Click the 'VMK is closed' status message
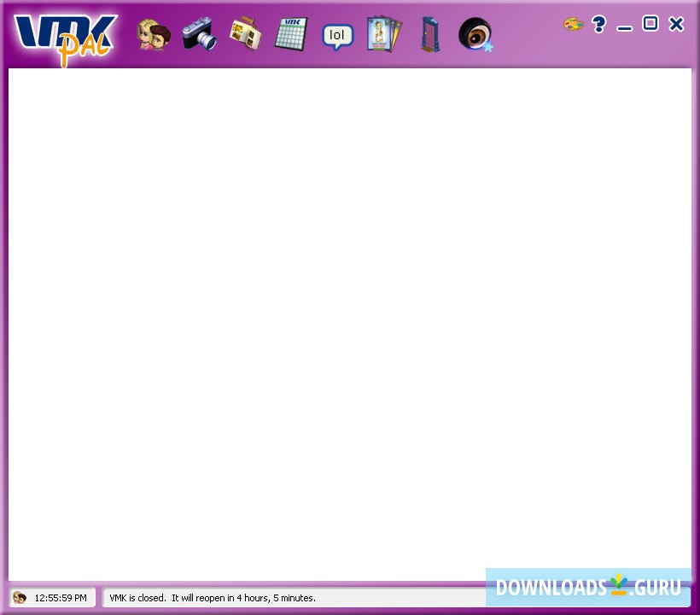This screenshot has height=615, width=700. click(213, 598)
